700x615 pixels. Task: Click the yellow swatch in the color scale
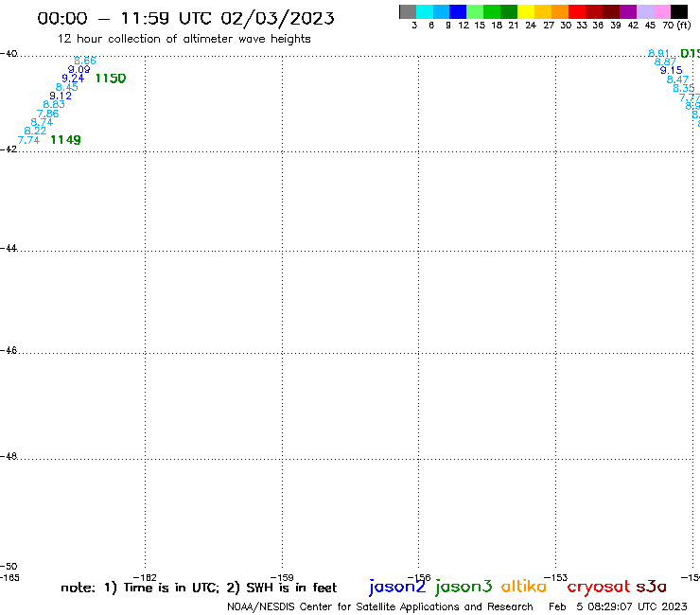(x=526, y=11)
